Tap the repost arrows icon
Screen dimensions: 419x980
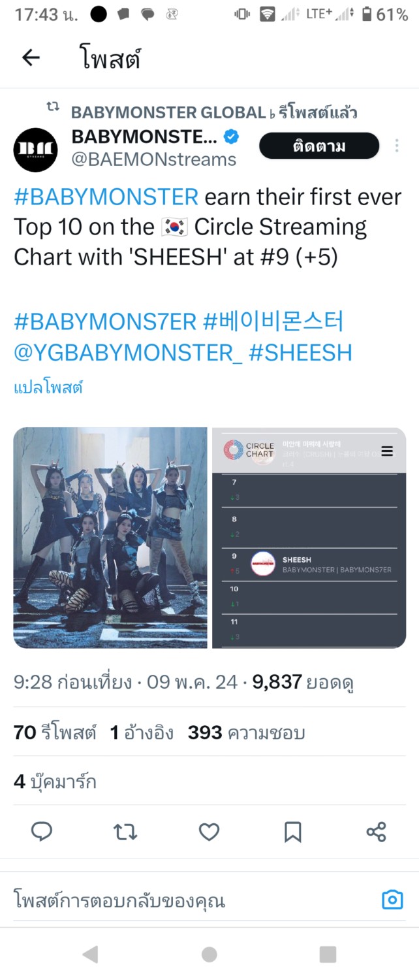125,831
